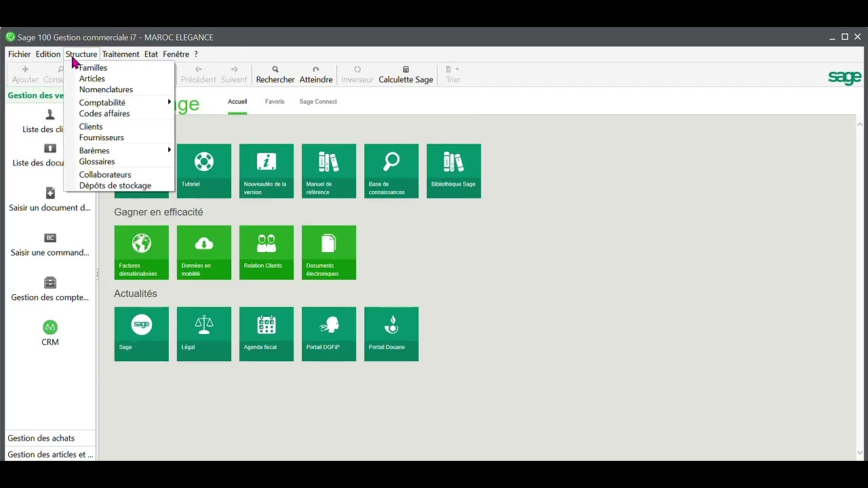Select Dépôts de stockage menu entry
This screenshot has width=868, height=488.
(119, 186)
